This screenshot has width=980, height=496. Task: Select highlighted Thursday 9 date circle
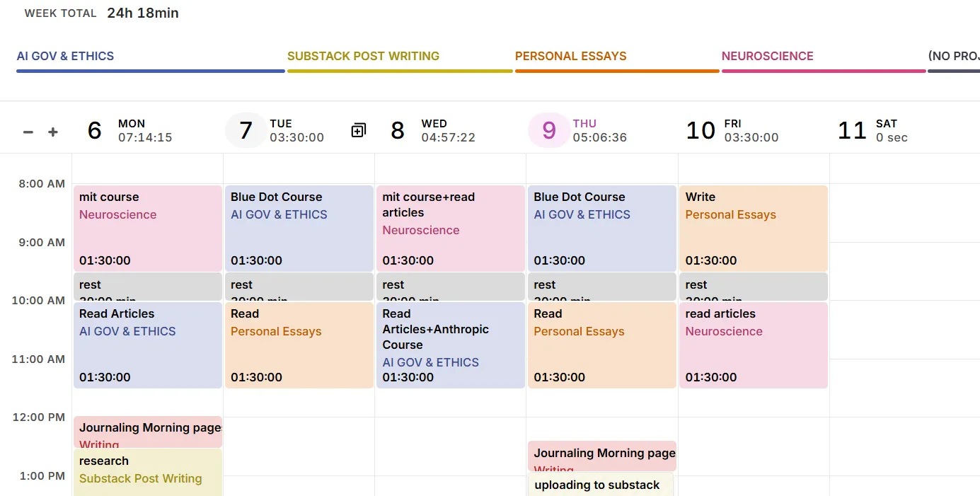tap(549, 130)
